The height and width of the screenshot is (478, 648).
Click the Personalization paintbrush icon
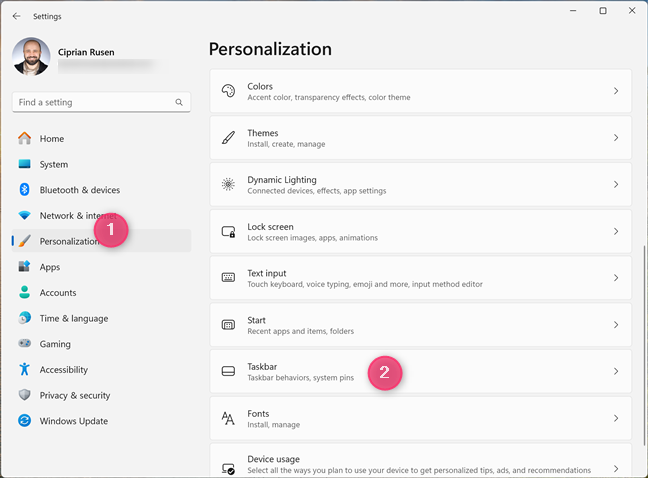[x=24, y=241]
